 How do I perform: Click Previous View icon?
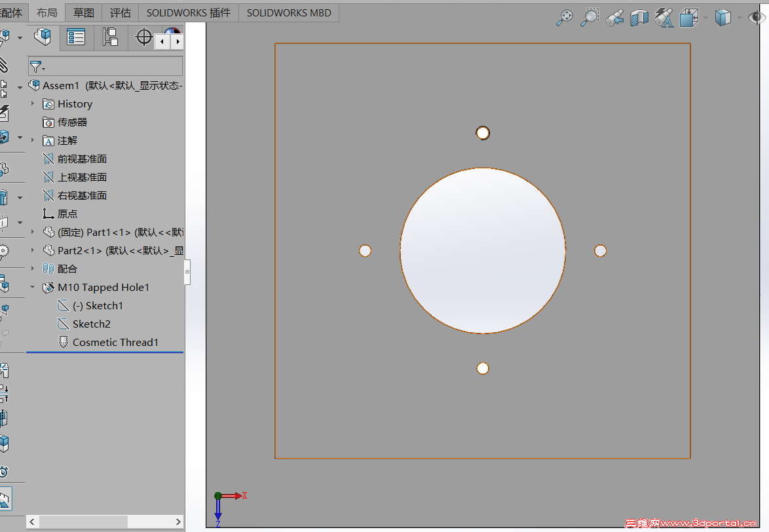[x=614, y=18]
